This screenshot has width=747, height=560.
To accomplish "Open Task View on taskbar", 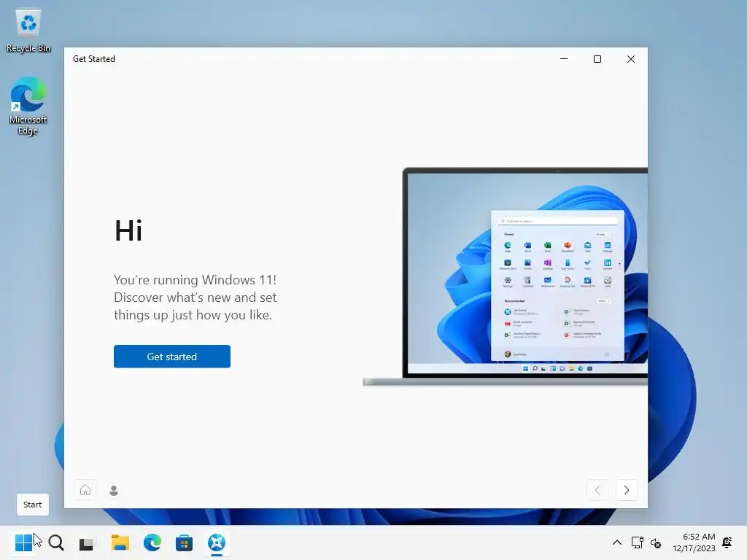I will (x=87, y=542).
